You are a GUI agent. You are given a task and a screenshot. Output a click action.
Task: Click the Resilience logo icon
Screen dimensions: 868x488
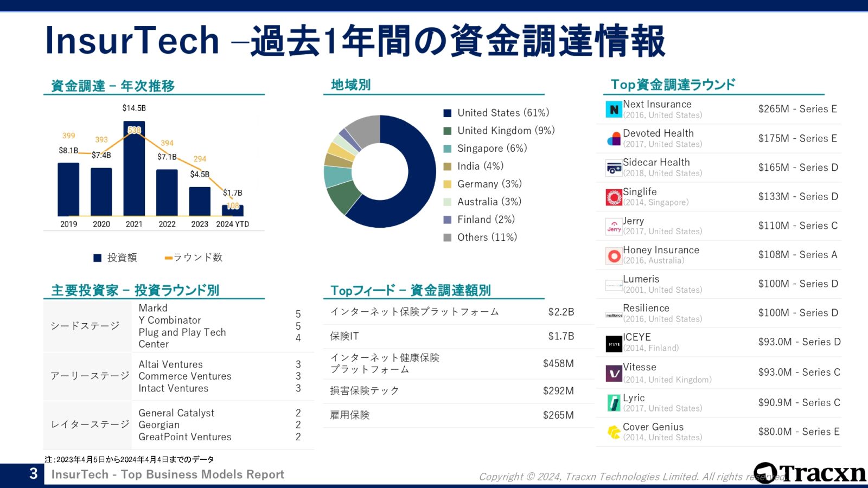coord(614,314)
